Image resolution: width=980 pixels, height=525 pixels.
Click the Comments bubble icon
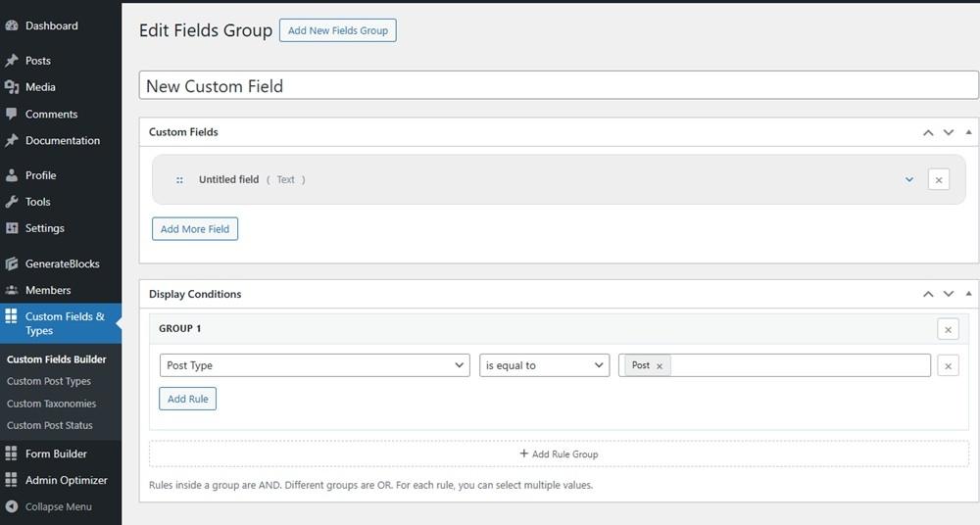(11, 114)
